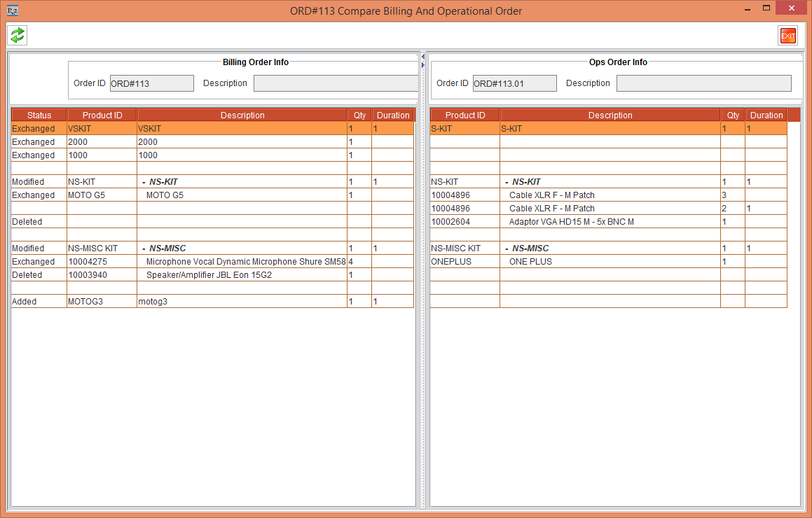Screen dimensions: 812x518
Task: Select the ONEPLUS row in ops table
Action: [x=603, y=262]
